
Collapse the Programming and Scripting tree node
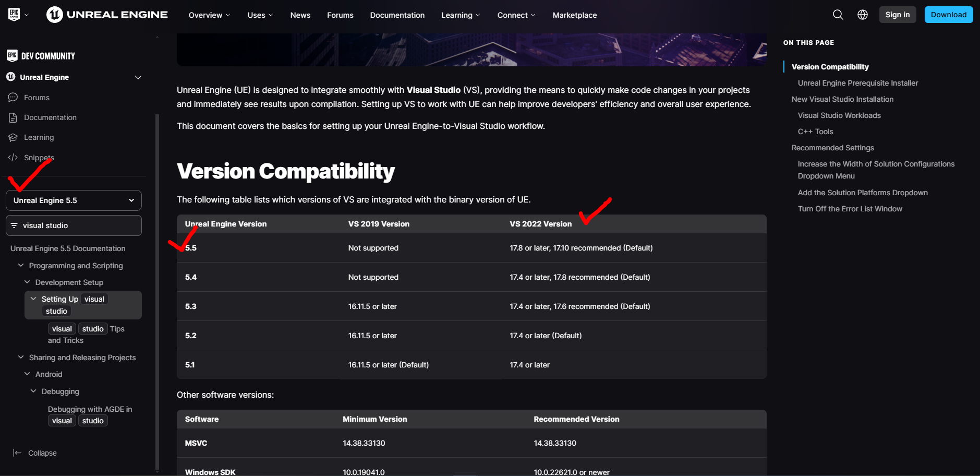tap(21, 265)
